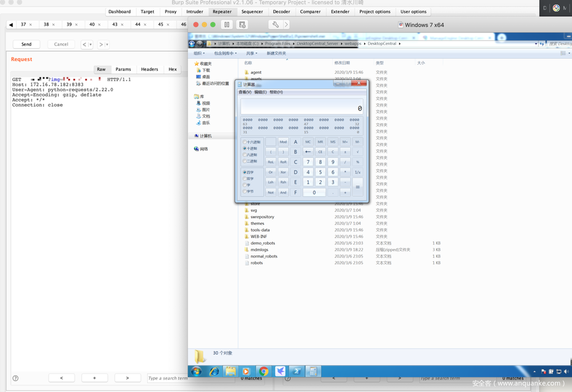
Task: Click the VM pause button in toolbar
Action: (227, 25)
